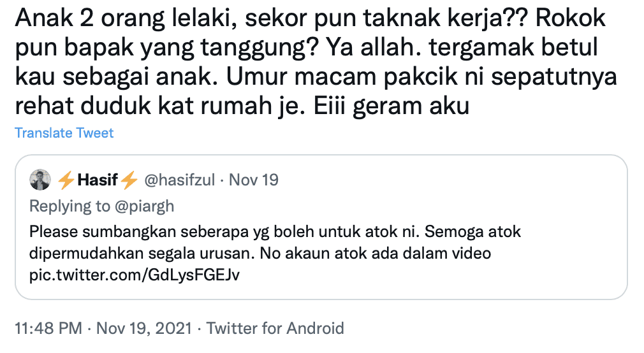This screenshot has height=353, width=644.
Task: Click the lightning emoji before Hasif
Action: tap(66, 180)
